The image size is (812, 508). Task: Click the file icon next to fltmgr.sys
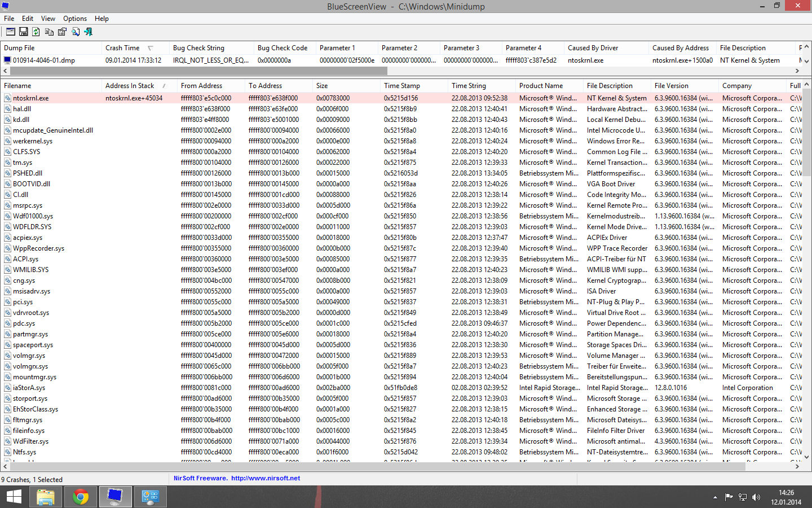8,420
